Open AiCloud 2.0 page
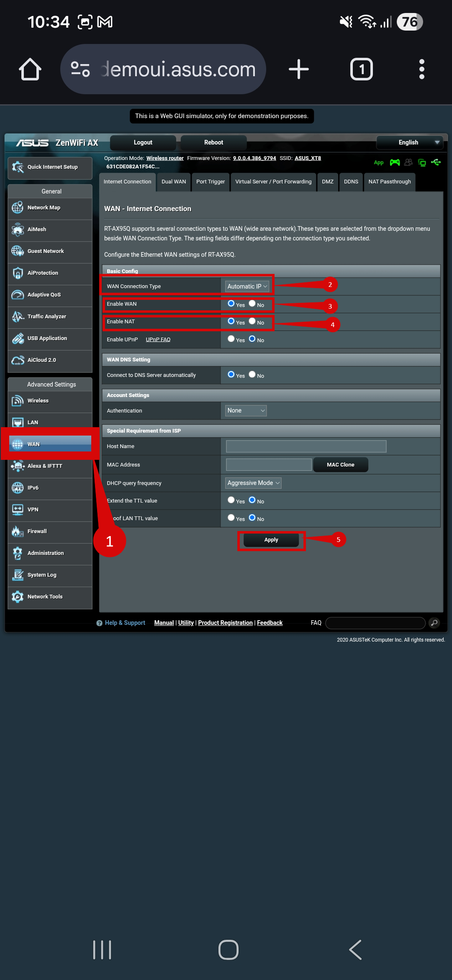452x980 pixels. [50, 360]
